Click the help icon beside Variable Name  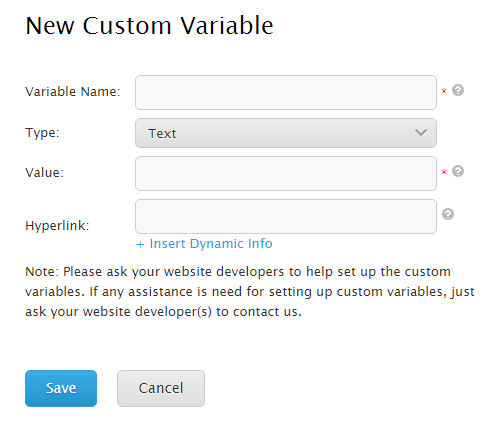tap(458, 90)
